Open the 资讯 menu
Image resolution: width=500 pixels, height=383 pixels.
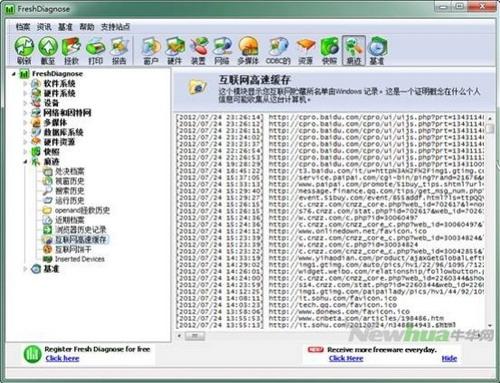click(44, 27)
